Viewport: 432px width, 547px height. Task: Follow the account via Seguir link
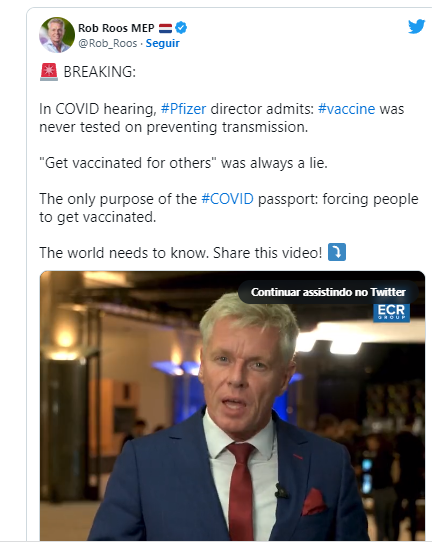163,43
